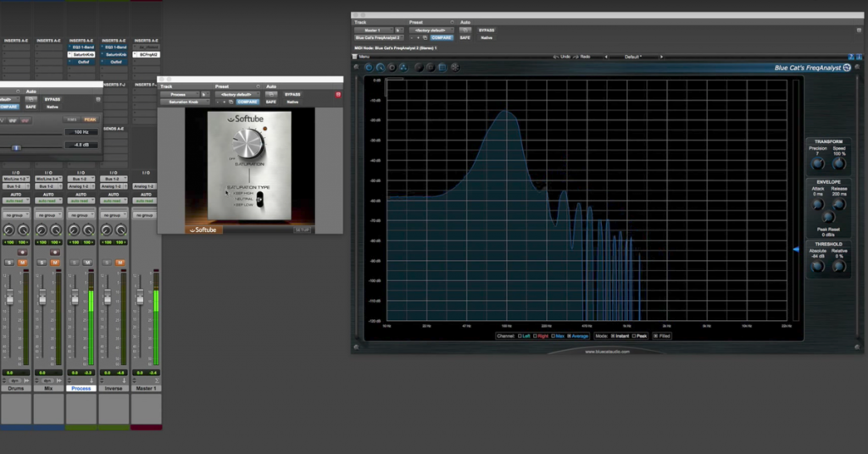Open the Process track selector in Saturation Knob window

pyautogui.click(x=180, y=95)
